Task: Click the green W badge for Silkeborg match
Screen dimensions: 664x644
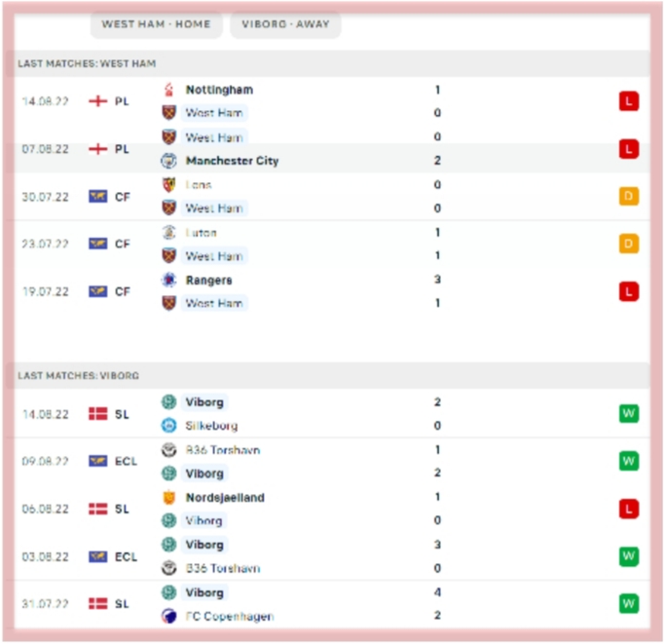Action: [x=628, y=414]
